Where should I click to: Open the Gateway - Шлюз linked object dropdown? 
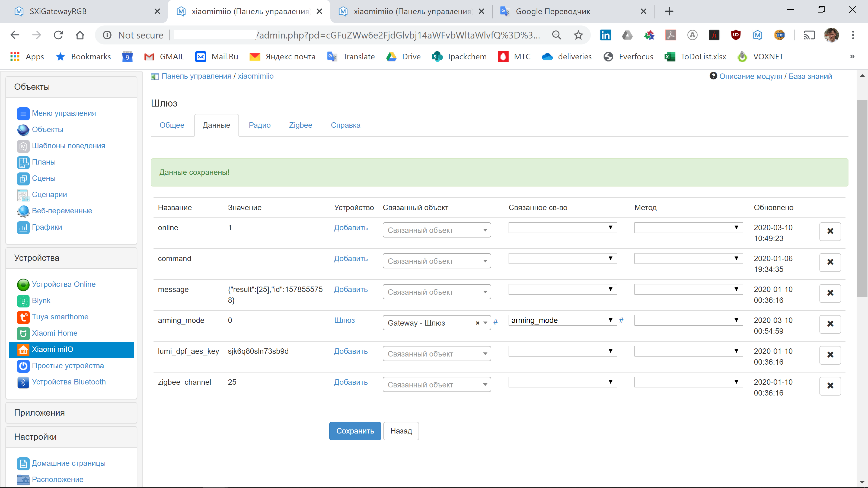[x=437, y=323]
